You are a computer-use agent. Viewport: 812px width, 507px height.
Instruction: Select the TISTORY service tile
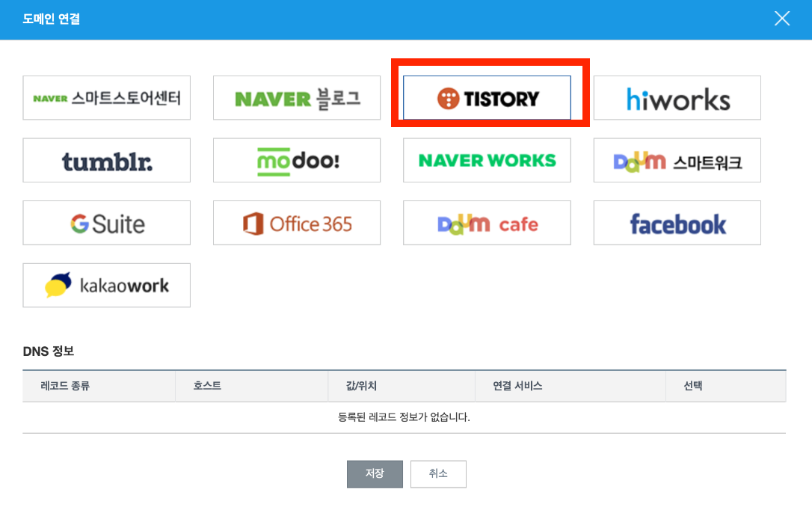click(487, 98)
